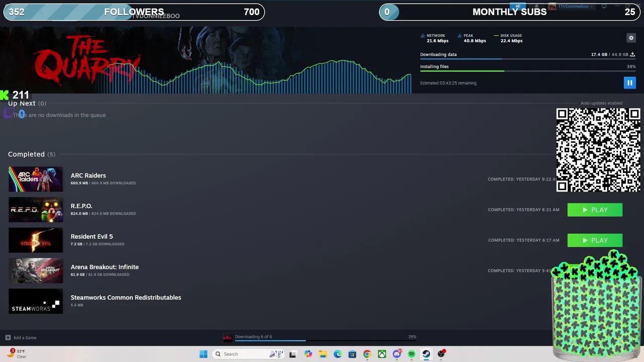Click the Monthly Subs goal overlay bar
644x362 pixels.
[x=510, y=12]
